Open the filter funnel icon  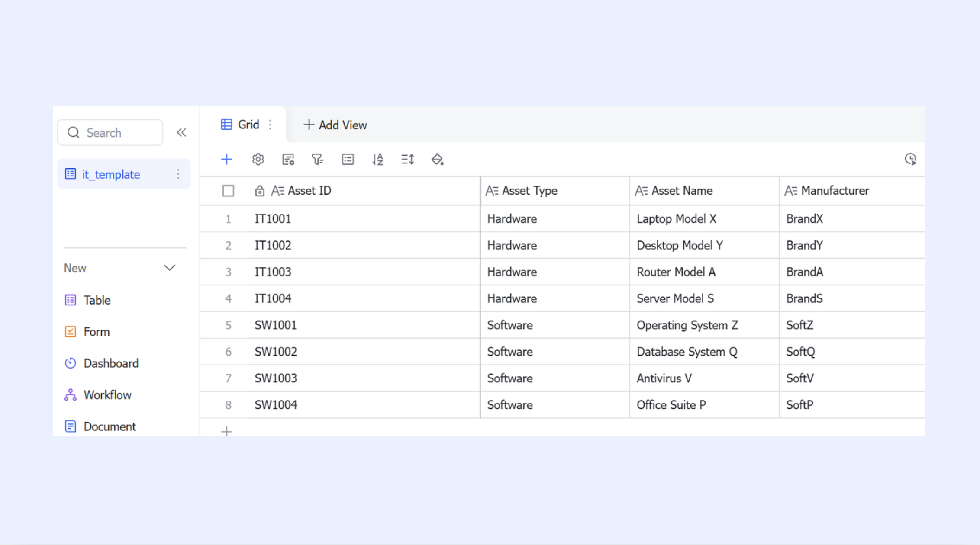pyautogui.click(x=317, y=160)
